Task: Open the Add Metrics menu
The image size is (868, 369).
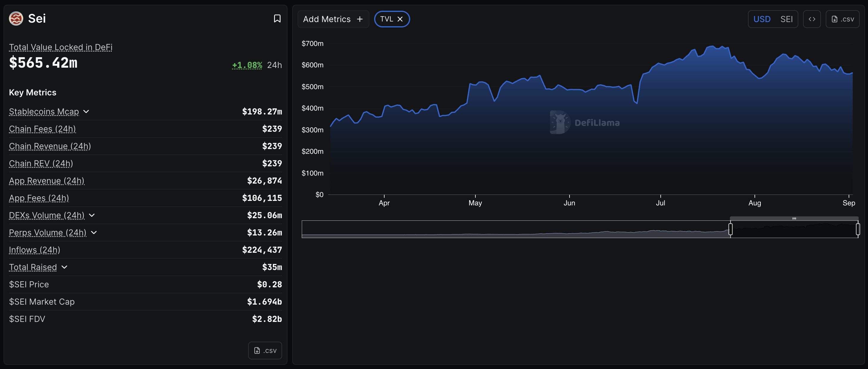Action: (326, 19)
